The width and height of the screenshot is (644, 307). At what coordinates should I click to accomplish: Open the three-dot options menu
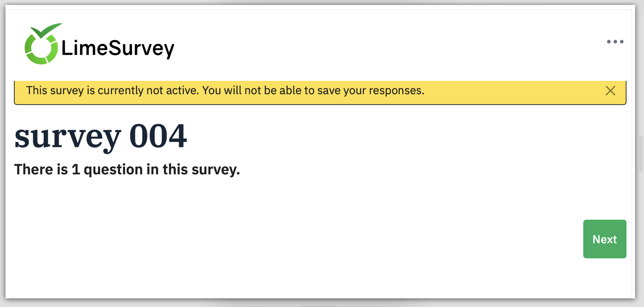pos(615,42)
